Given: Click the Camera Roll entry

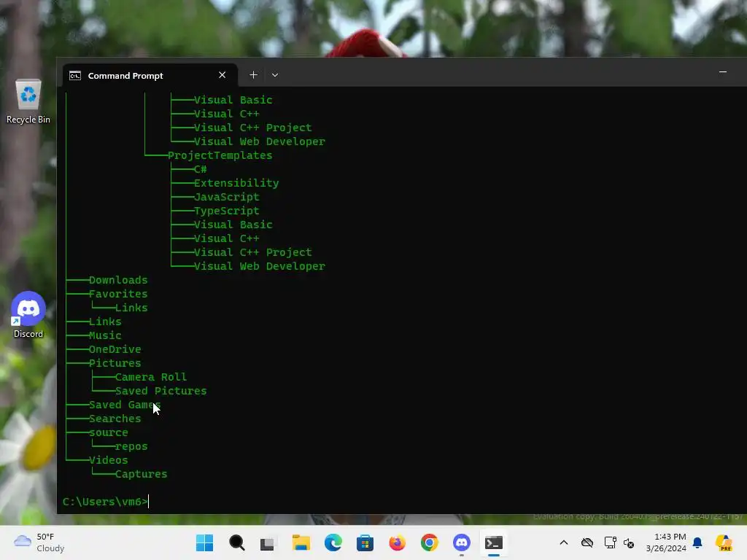Looking at the screenshot, I should point(151,377).
